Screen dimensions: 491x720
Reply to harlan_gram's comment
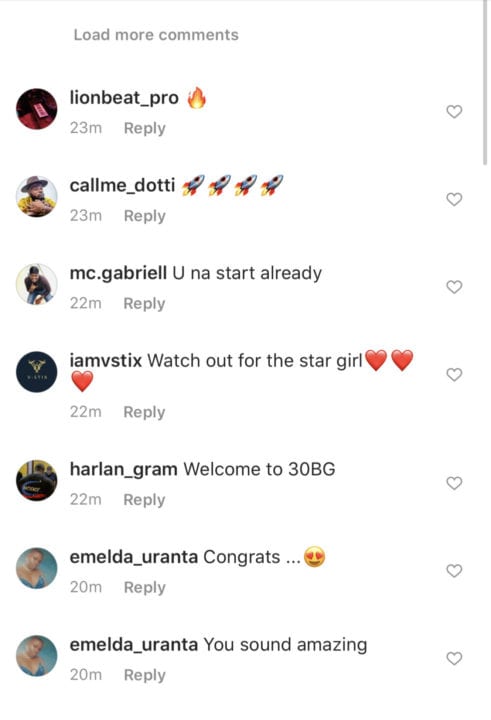(144, 500)
